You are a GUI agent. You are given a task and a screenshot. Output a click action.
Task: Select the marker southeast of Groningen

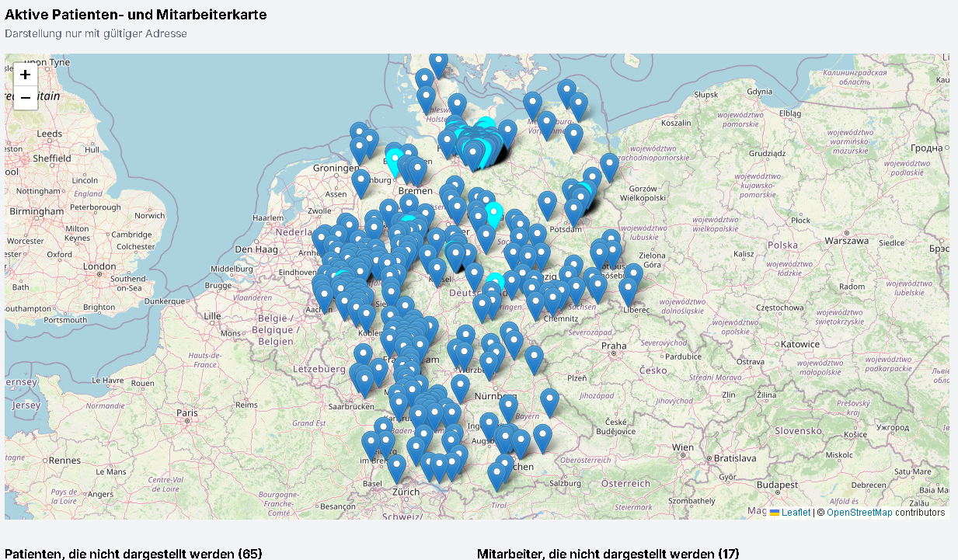pyautogui.click(x=361, y=184)
